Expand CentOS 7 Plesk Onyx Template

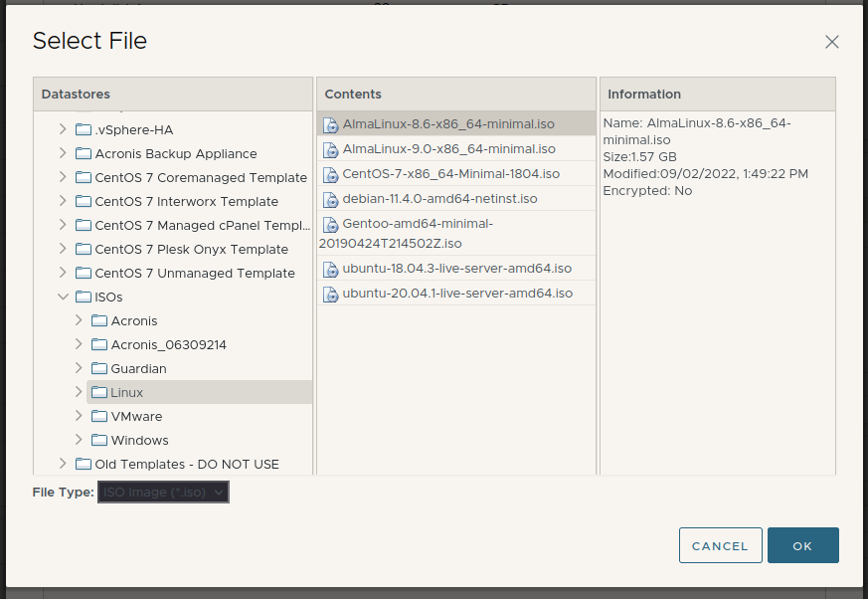pos(63,250)
